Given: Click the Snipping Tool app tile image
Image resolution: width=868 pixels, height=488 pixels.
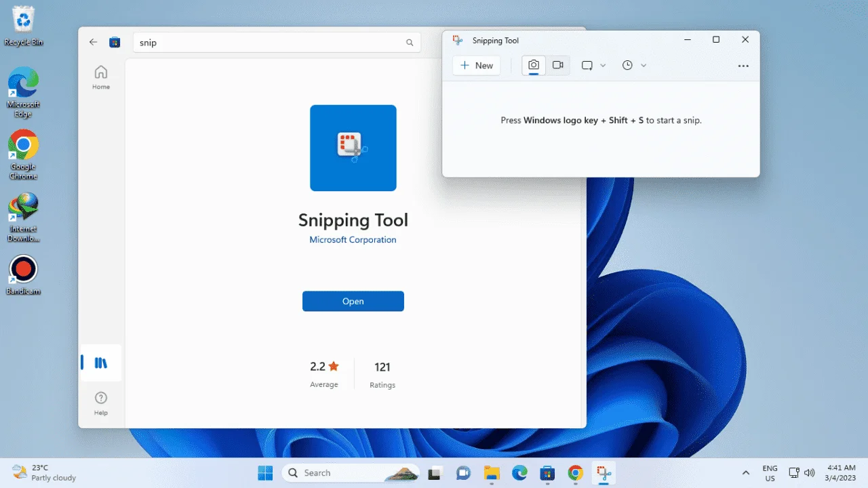Looking at the screenshot, I should [x=353, y=148].
